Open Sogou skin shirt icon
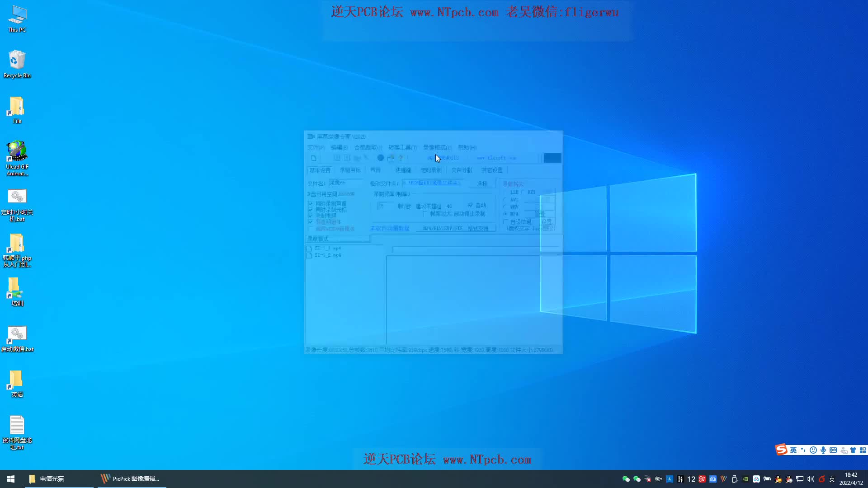The height and width of the screenshot is (488, 868). point(853,450)
